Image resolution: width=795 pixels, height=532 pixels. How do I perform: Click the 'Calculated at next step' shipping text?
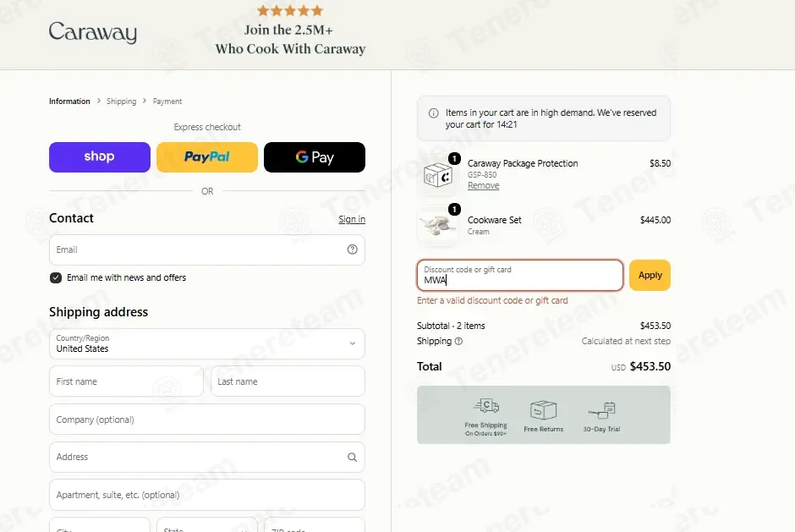[626, 342]
